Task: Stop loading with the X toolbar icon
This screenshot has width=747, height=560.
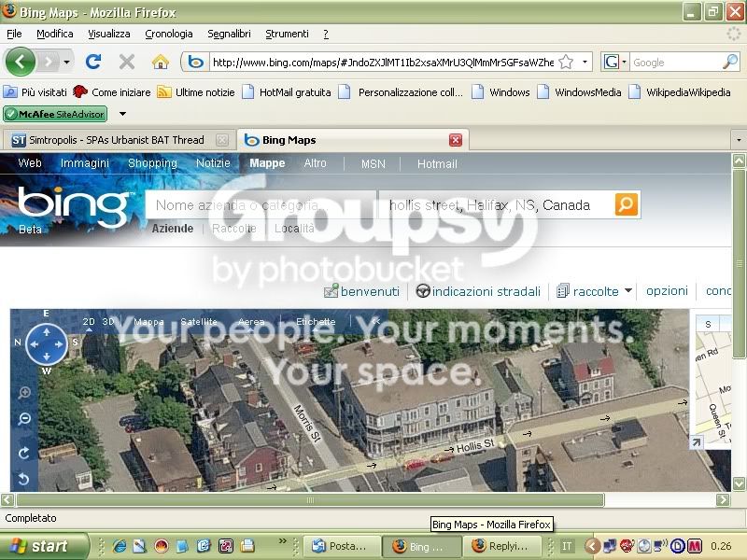Action: coord(127,62)
